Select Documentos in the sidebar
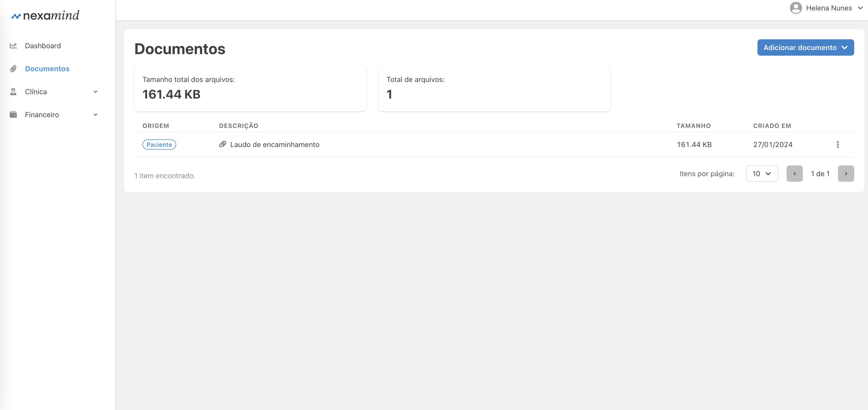The image size is (868, 410). [x=47, y=69]
